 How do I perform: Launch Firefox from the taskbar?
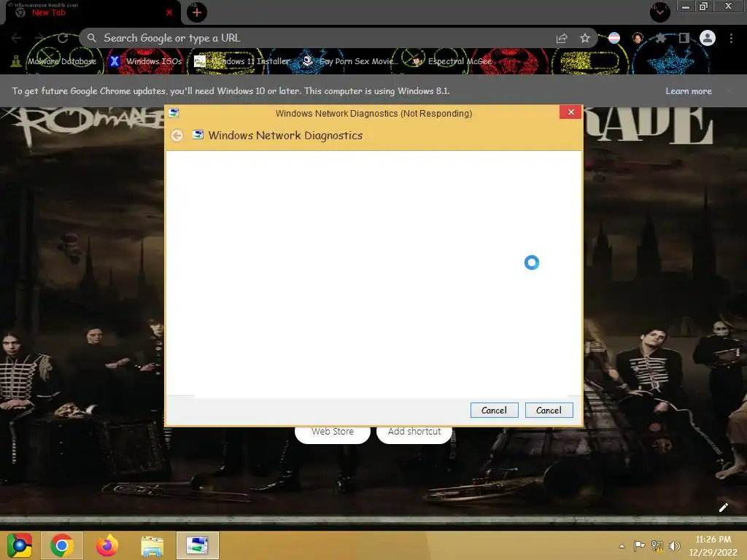click(107, 545)
